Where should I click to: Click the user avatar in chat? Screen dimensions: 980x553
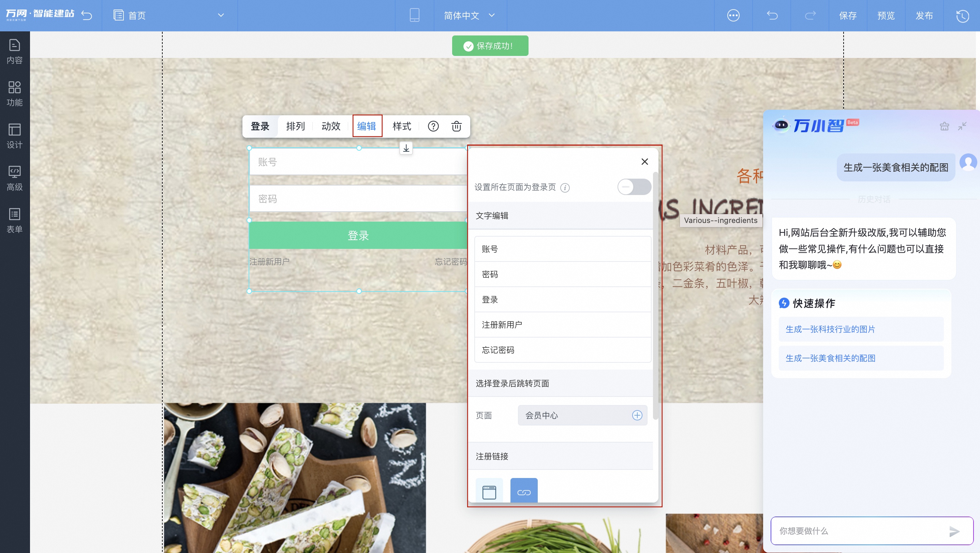(968, 162)
